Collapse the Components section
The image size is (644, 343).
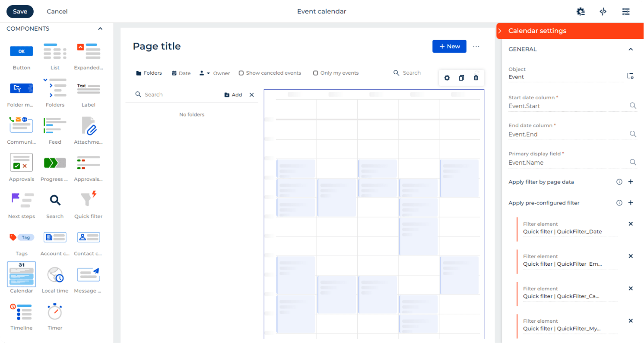[100, 29]
